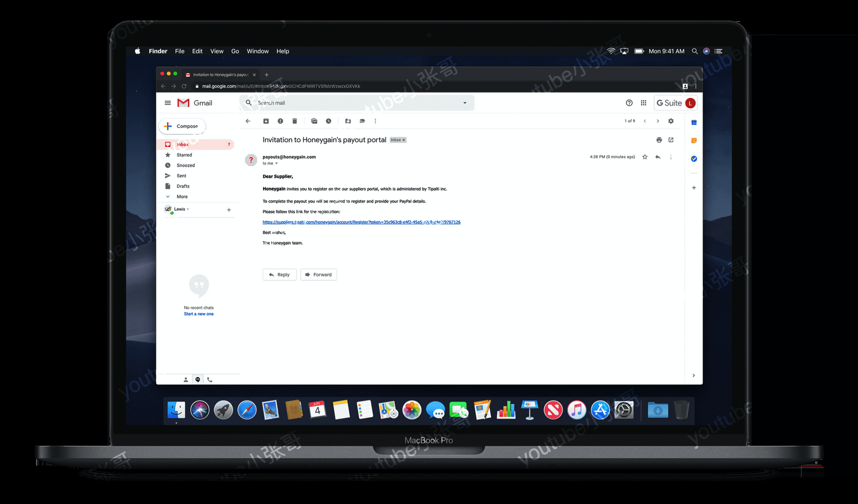The width and height of the screenshot is (858, 504).
Task: Open Spotlight search in menu bar
Action: [695, 51]
